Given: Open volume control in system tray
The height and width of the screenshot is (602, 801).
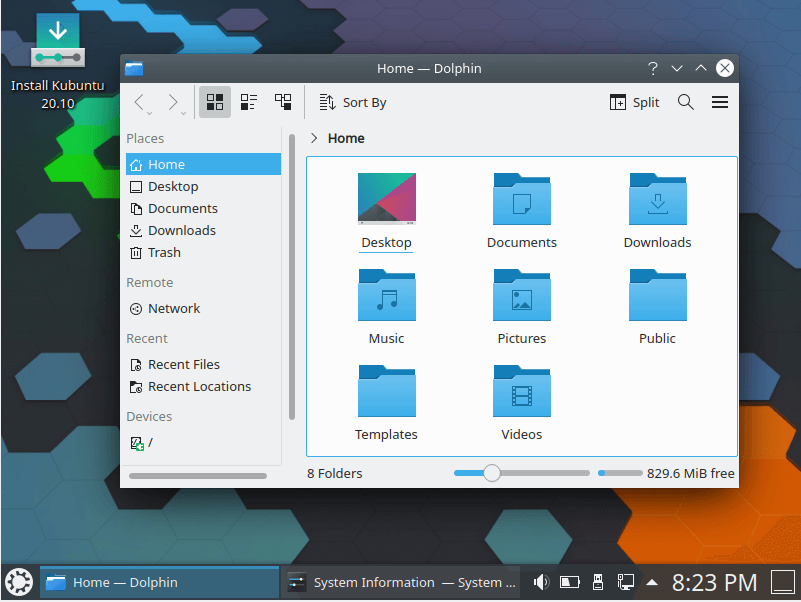Looking at the screenshot, I should [541, 582].
